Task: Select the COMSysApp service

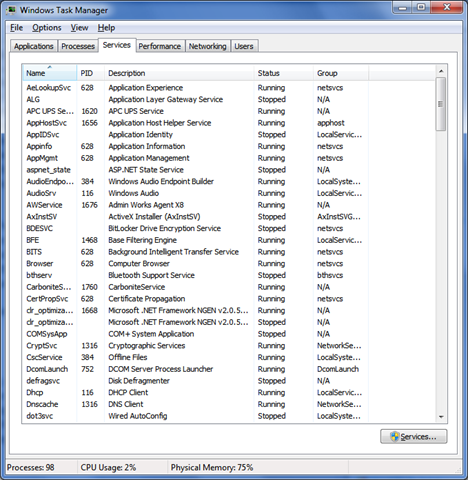Action: point(47,334)
